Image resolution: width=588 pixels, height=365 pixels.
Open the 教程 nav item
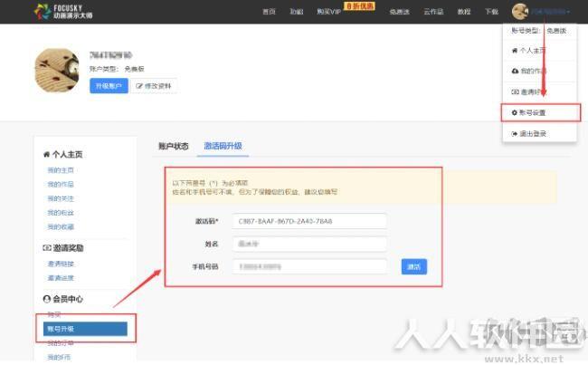(x=464, y=12)
